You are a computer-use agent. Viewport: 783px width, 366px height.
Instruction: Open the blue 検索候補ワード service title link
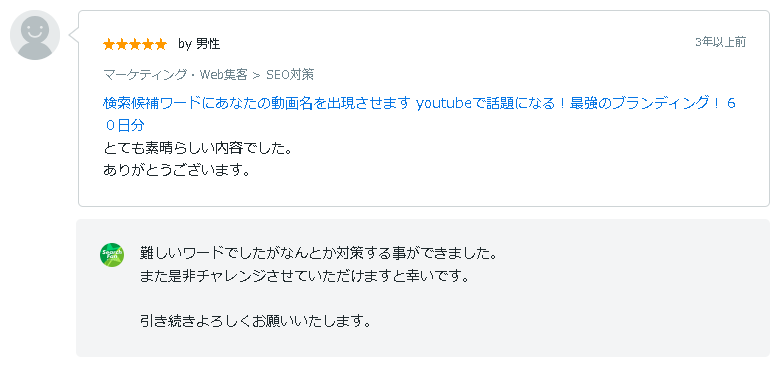click(x=419, y=103)
